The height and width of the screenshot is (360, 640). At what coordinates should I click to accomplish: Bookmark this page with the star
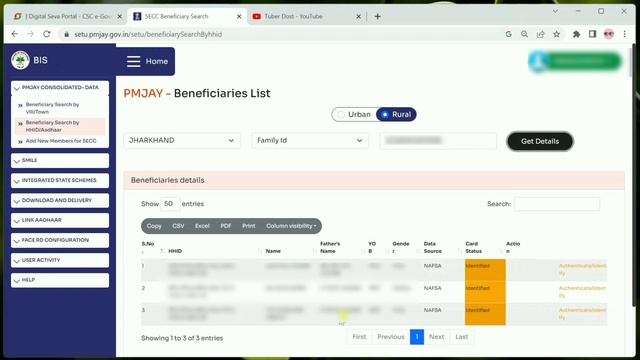[x=556, y=34]
